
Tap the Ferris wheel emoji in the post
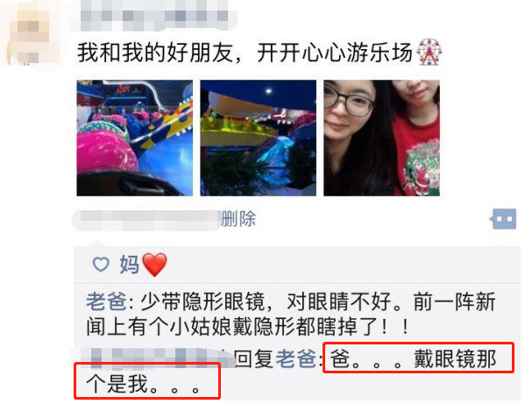(x=429, y=53)
